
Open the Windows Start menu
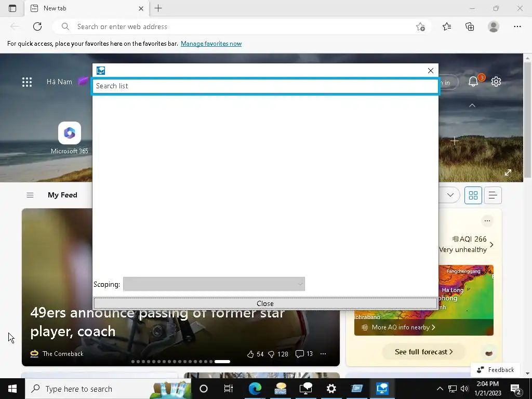tap(12, 389)
